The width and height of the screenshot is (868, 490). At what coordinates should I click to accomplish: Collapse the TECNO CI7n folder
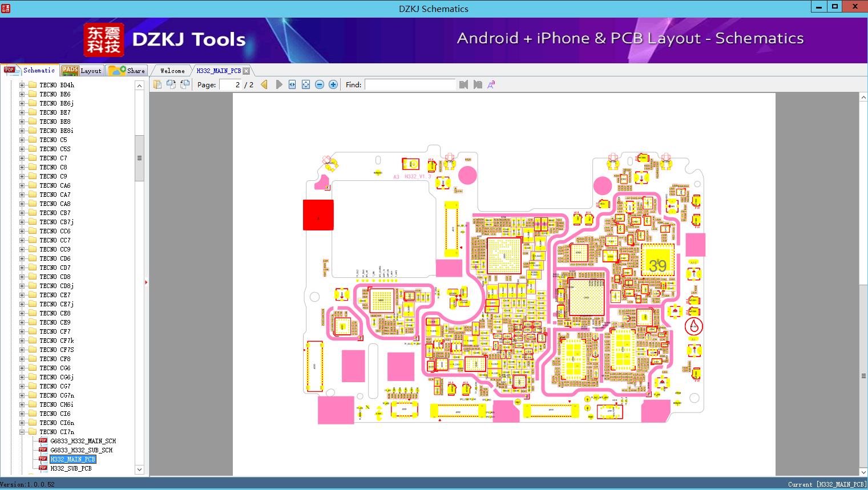[x=22, y=432]
